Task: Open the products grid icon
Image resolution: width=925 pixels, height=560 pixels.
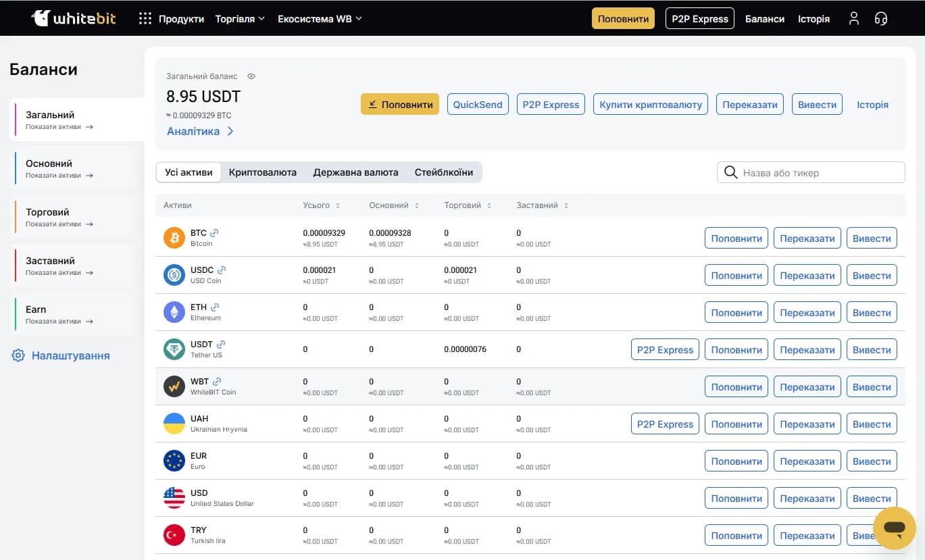Action: pyautogui.click(x=145, y=18)
